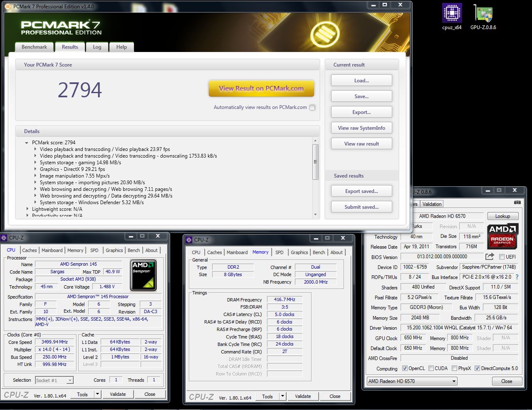The width and height of the screenshot is (532, 410).
Task: Click the Details list scrollbar thumb
Action: coord(315,162)
